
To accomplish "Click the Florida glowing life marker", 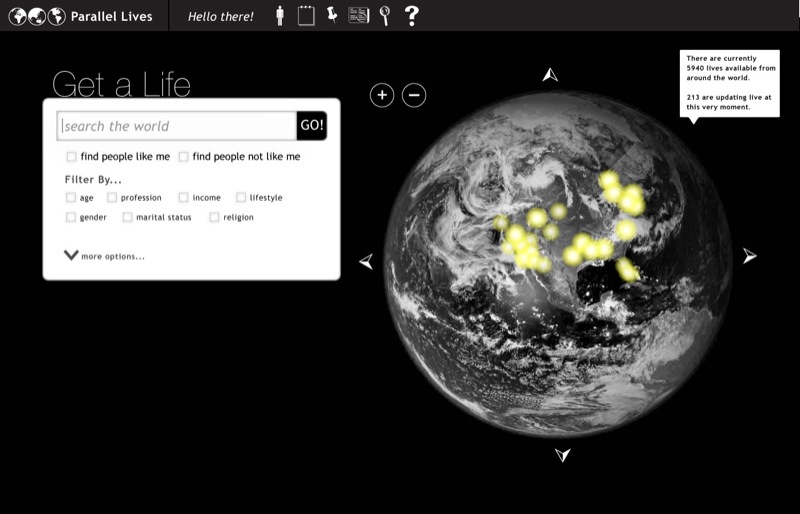I will point(627,270).
